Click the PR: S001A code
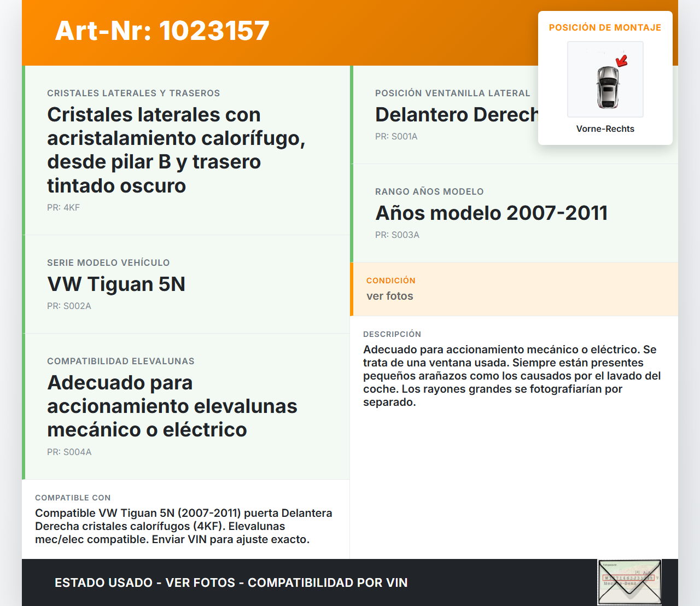Viewport: 700px width, 606px height. [396, 136]
